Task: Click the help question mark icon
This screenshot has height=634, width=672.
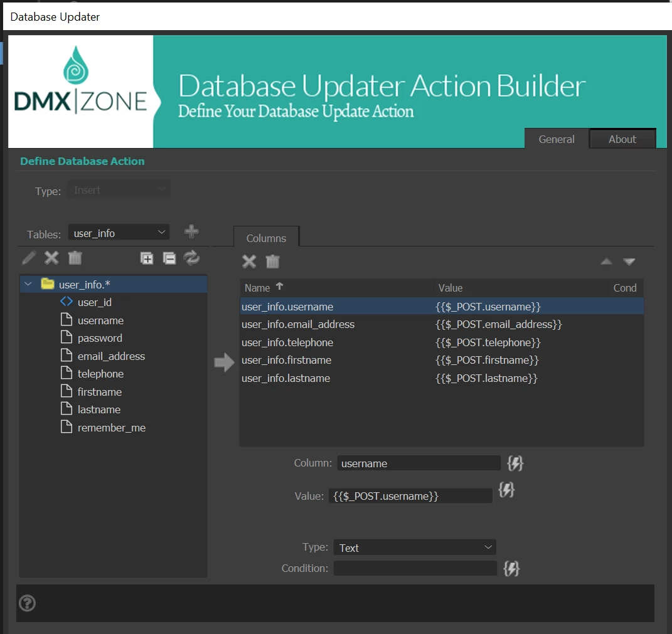Action: [x=27, y=603]
